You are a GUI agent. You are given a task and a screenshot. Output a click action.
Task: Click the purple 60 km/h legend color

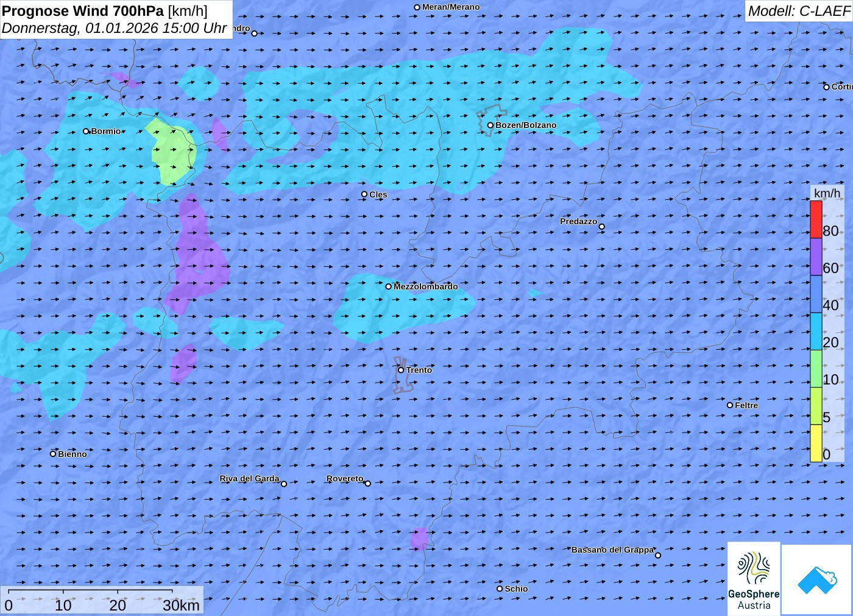click(816, 257)
